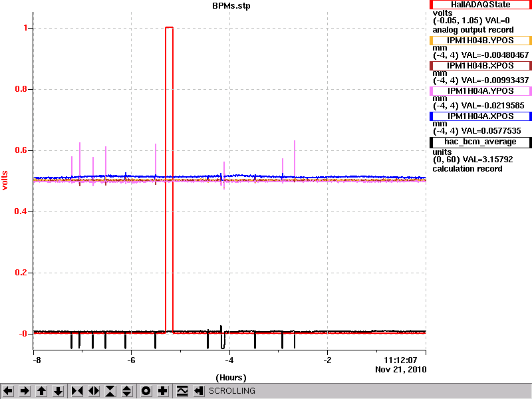This screenshot has width=532, height=399.
Task: Click the (Hours) x-axis label
Action: [231, 377]
